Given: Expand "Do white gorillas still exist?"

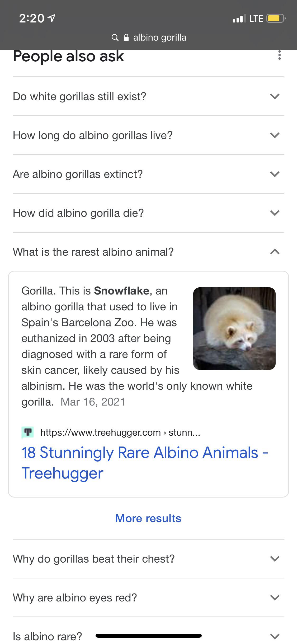Looking at the screenshot, I should tap(275, 96).
